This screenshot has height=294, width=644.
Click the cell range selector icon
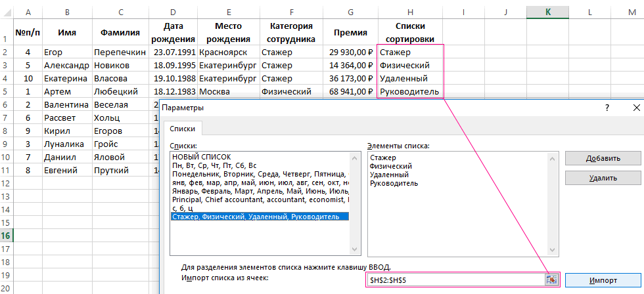(551, 280)
